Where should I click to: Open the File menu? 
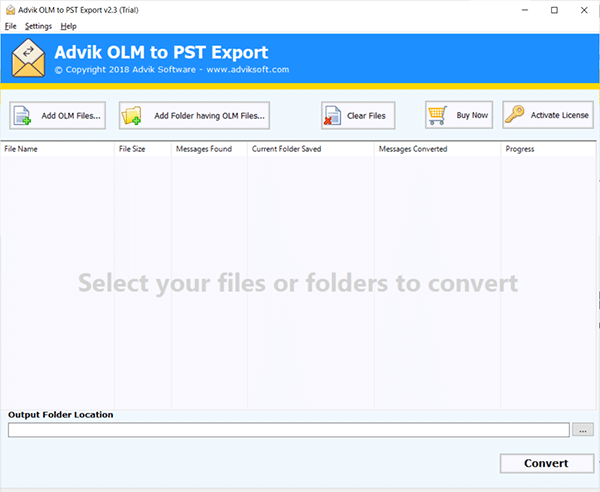[x=10, y=26]
